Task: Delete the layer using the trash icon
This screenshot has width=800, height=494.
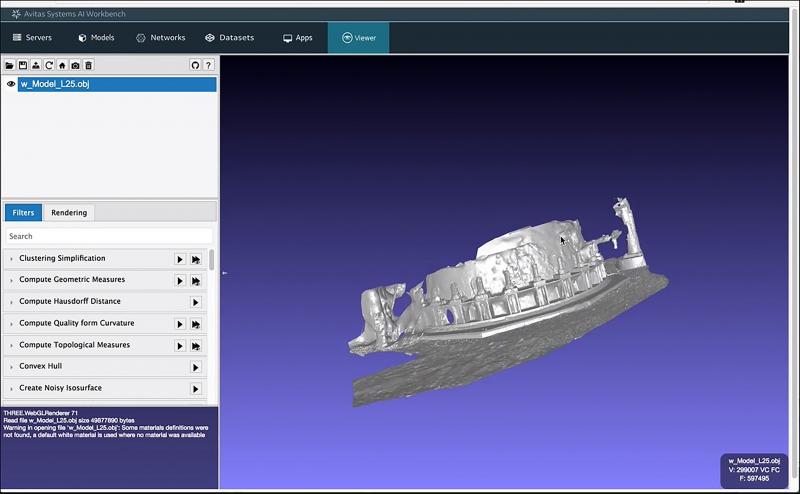Action: tap(88, 65)
